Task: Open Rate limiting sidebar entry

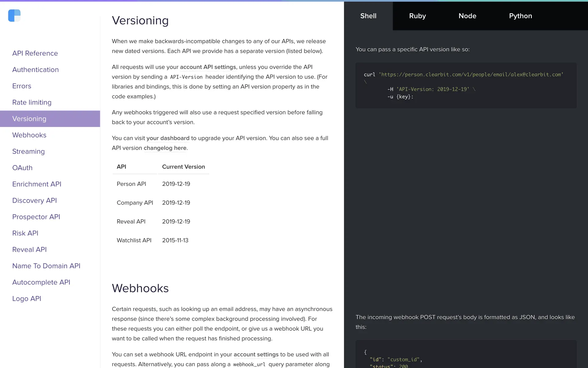Action: coord(32,102)
